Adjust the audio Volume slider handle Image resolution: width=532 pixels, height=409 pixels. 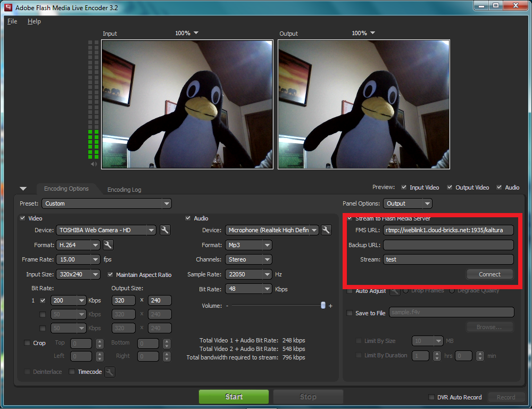(323, 305)
